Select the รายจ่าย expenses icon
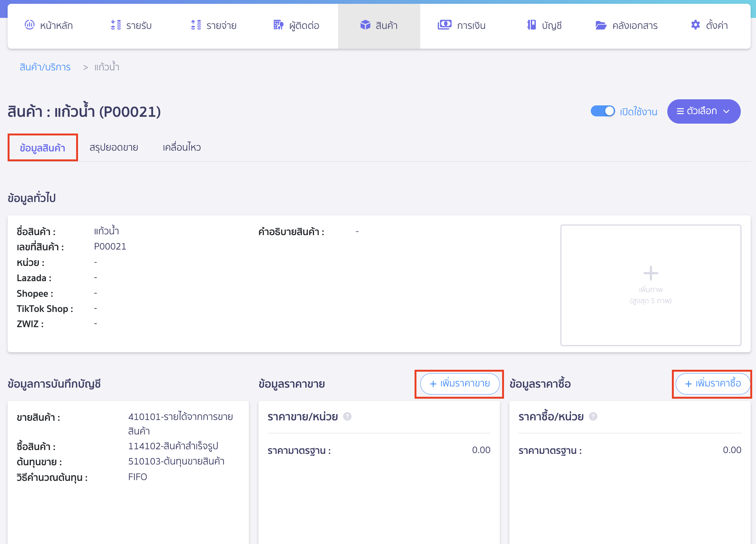The image size is (756, 544). [x=195, y=25]
